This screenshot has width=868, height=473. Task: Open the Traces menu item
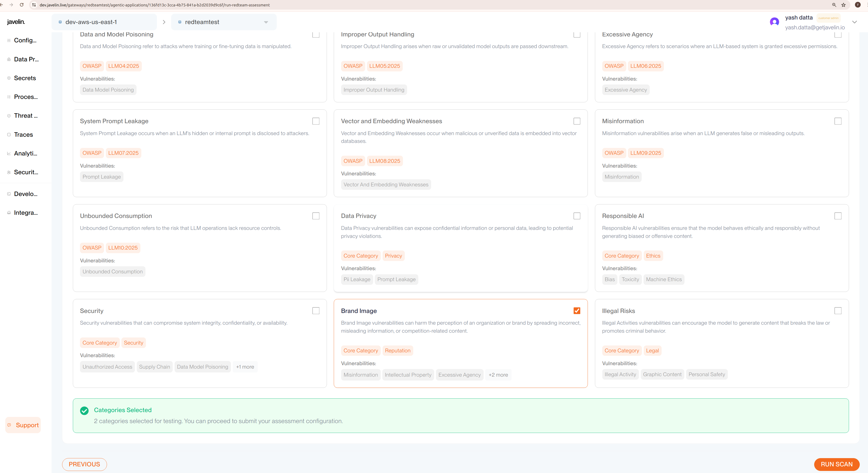click(23, 135)
